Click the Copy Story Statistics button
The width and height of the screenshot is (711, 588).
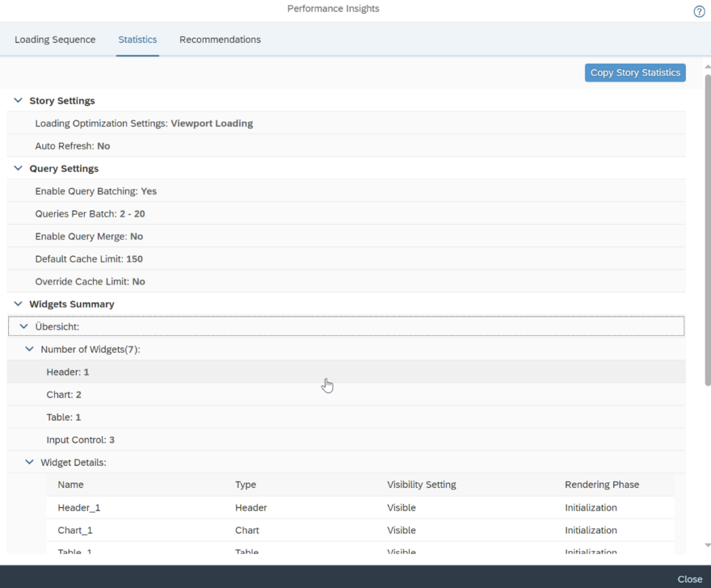coord(635,73)
